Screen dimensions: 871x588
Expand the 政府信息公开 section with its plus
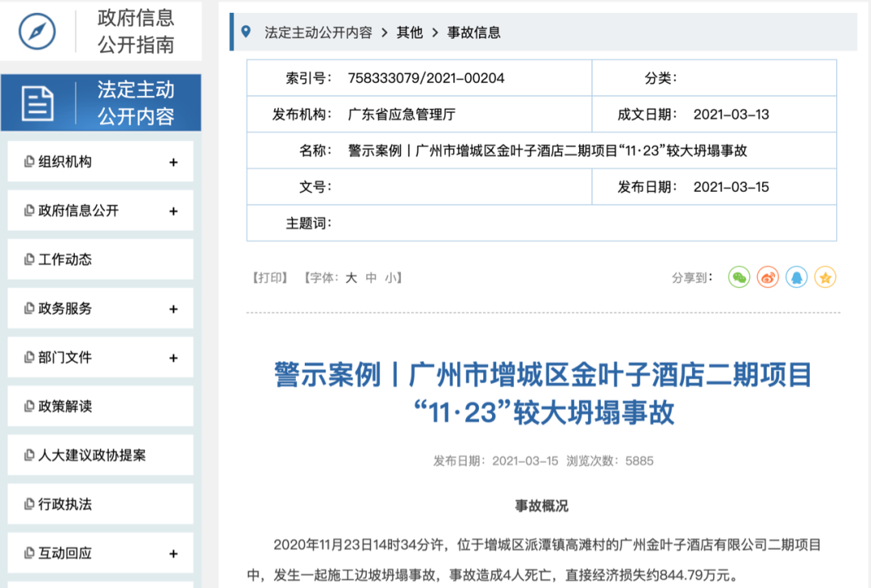click(x=173, y=211)
